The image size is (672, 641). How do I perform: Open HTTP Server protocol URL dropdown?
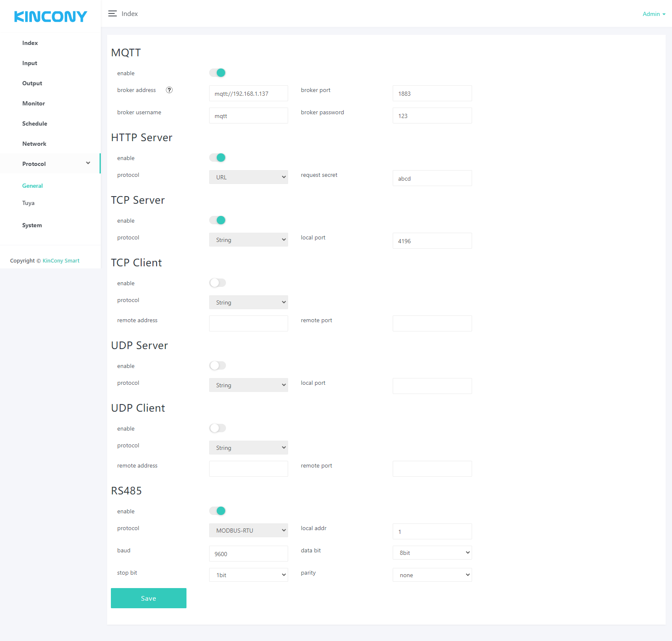pos(249,177)
